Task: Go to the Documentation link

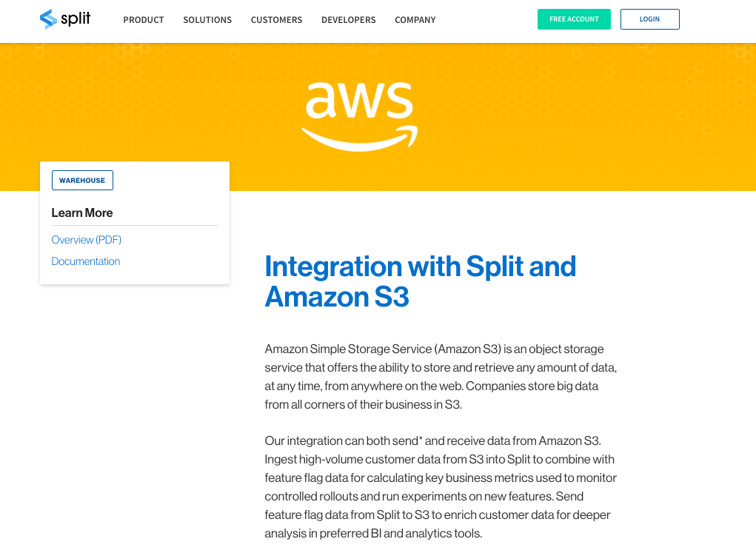Action: [x=85, y=261]
